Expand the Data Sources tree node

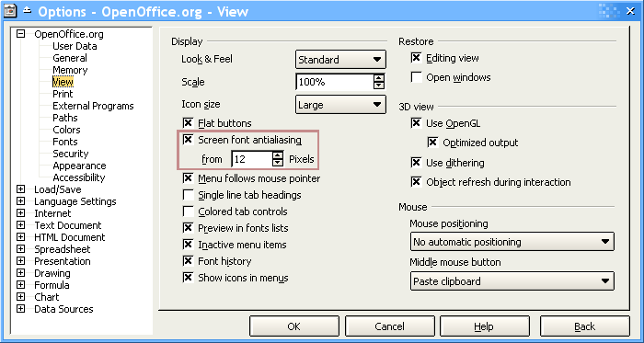(20, 309)
